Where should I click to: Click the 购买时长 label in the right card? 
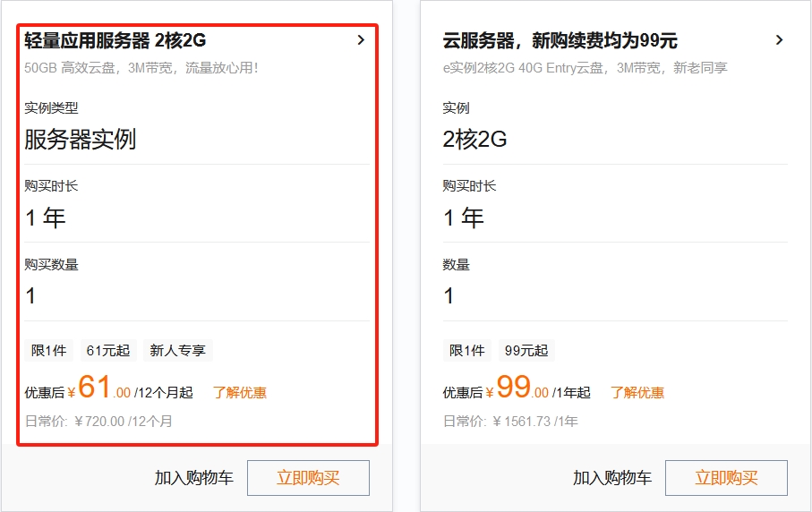pyautogui.click(x=469, y=186)
